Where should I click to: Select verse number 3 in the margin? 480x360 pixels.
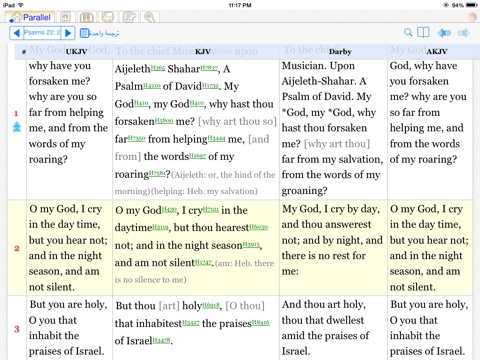tap(17, 329)
